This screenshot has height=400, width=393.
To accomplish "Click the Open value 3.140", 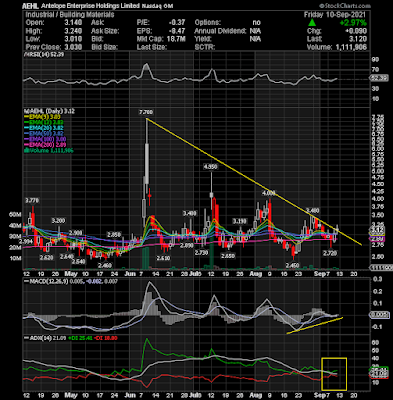I will click(72, 23).
